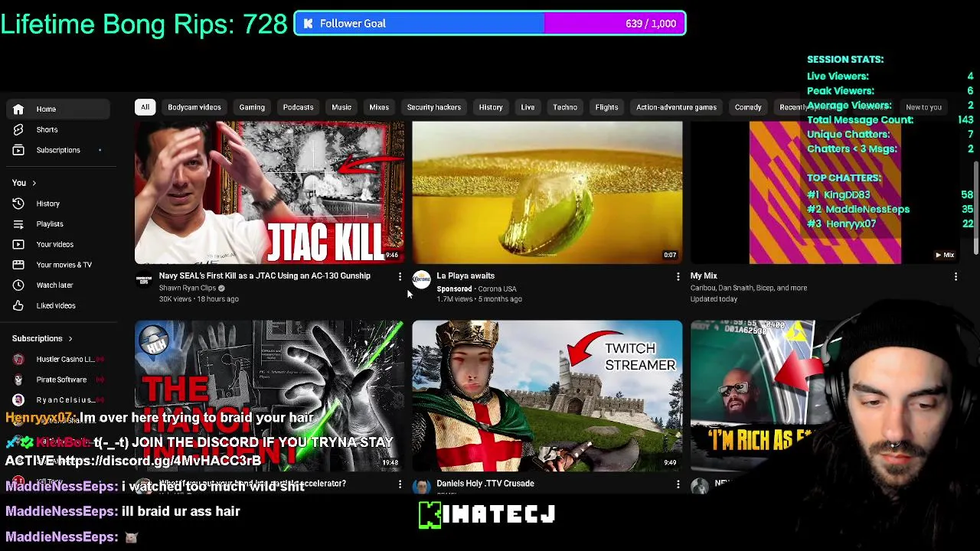Screen dimensions: 980x551
Task: Open My Mix title link
Action: [704, 275]
